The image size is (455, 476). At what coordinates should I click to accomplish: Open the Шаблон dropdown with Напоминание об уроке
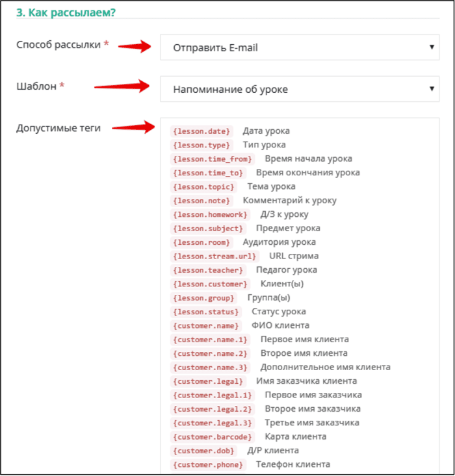click(x=300, y=89)
